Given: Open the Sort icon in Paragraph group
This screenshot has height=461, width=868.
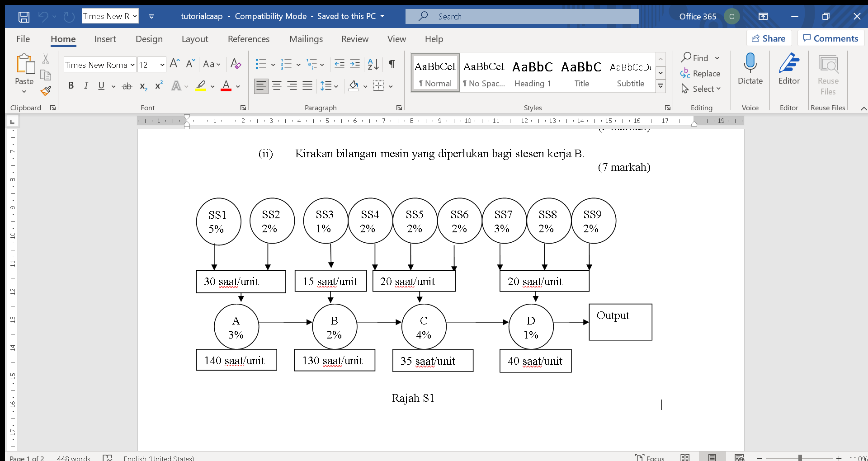Looking at the screenshot, I should point(373,65).
